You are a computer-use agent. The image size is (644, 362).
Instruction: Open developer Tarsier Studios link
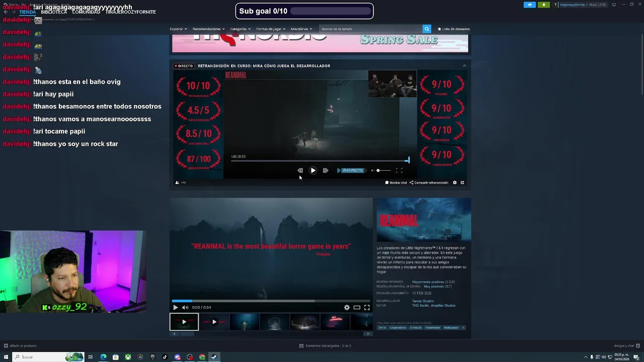click(423, 301)
